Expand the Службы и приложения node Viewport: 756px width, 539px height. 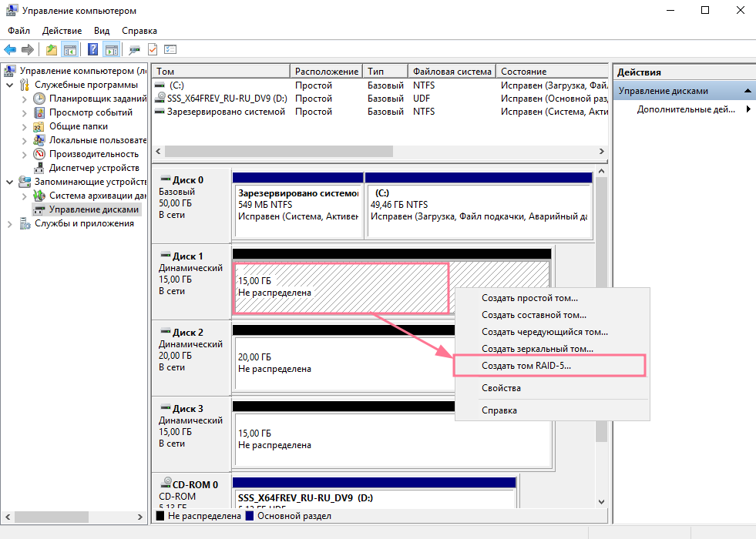coord(10,223)
